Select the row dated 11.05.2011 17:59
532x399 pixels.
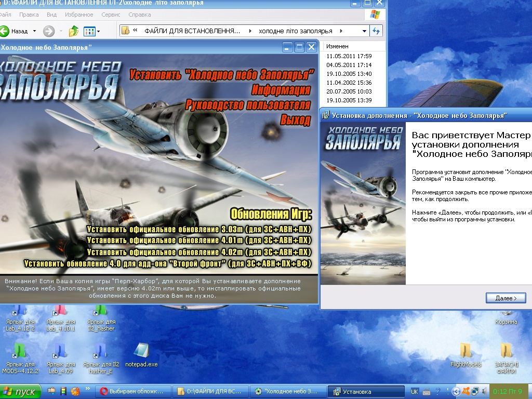(x=349, y=56)
